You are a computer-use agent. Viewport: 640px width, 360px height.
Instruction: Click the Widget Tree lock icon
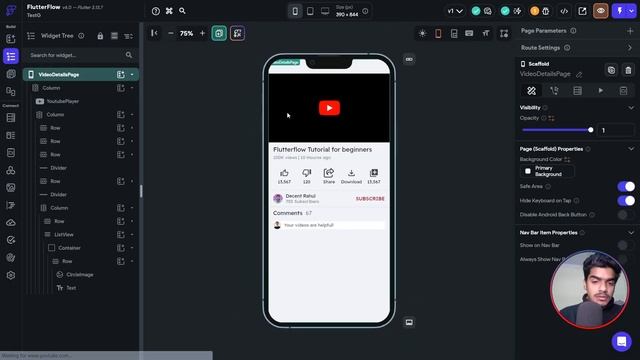click(100, 36)
